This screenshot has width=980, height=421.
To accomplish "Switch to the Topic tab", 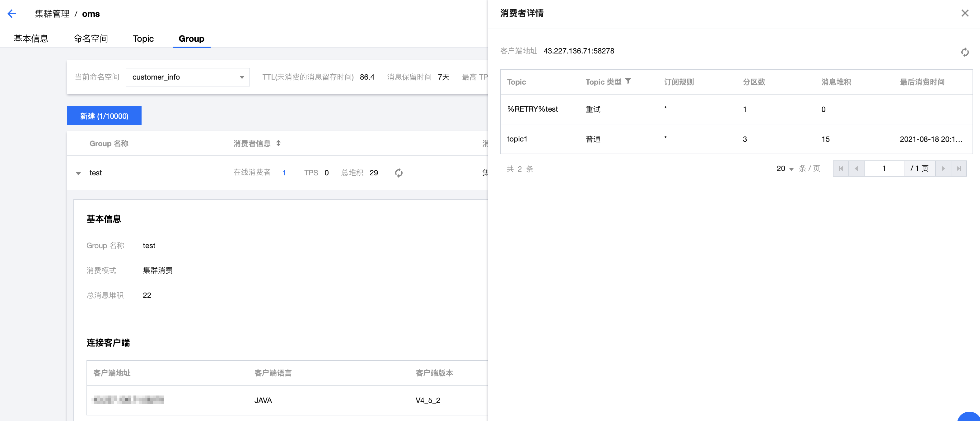I will point(143,39).
